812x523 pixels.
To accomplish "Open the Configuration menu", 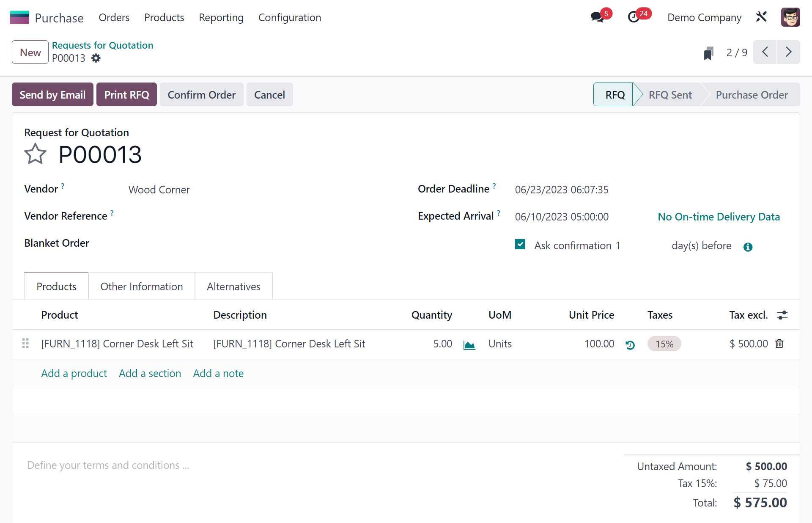I will [x=290, y=17].
